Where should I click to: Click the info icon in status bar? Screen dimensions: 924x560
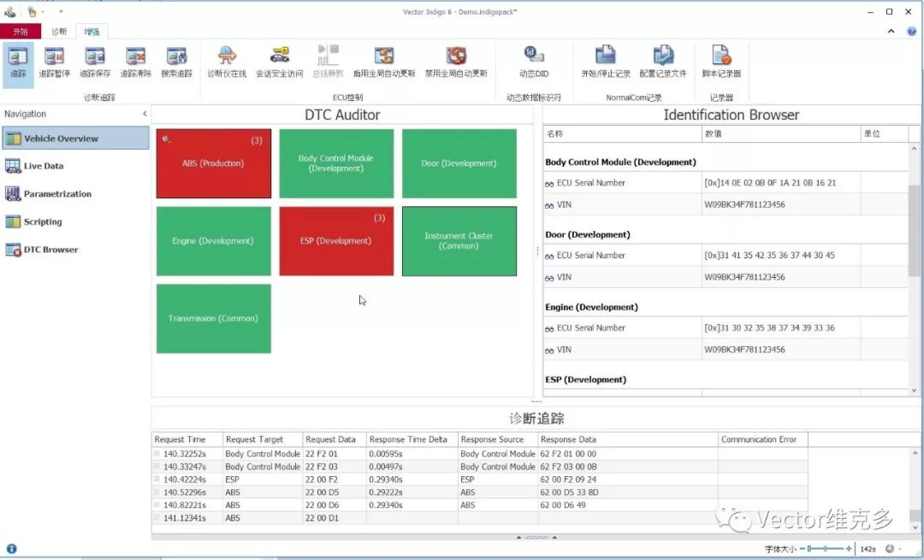pos(11,548)
